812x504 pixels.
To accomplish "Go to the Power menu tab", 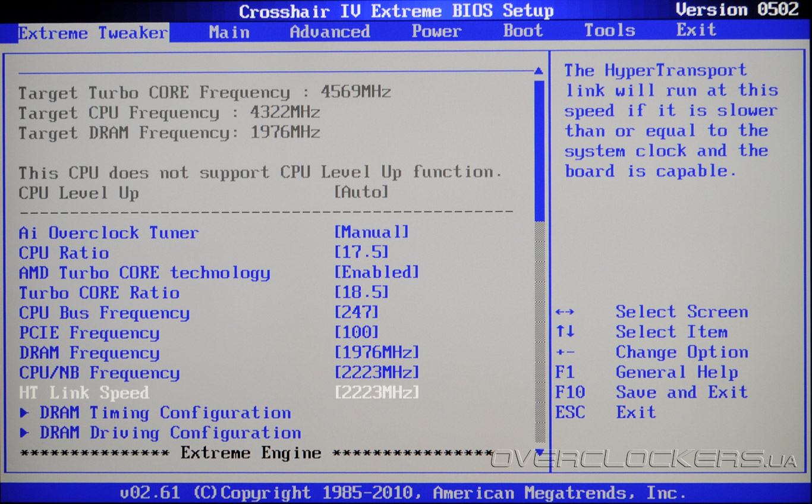I will click(437, 31).
